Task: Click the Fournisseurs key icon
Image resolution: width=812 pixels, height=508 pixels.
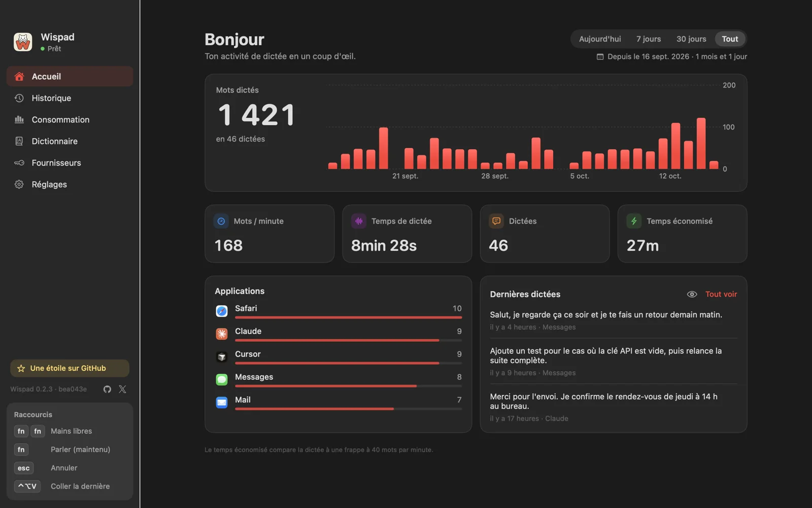Action: (19, 163)
